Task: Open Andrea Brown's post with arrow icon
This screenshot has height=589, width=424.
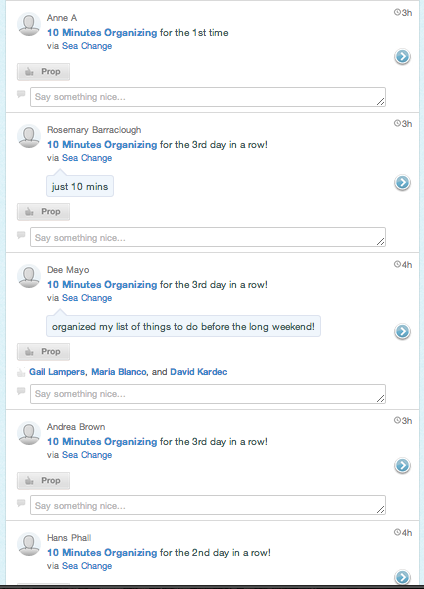Action: pos(402,465)
